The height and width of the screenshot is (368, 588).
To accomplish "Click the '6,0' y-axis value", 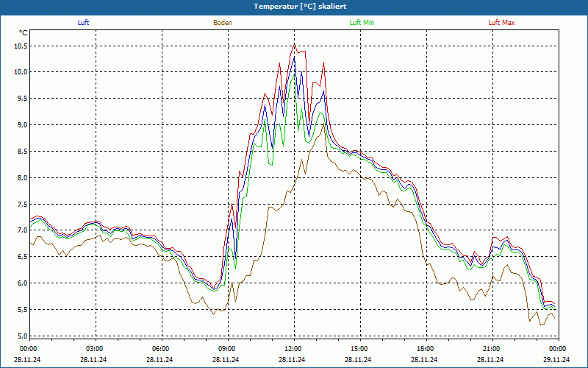I will click(23, 283).
